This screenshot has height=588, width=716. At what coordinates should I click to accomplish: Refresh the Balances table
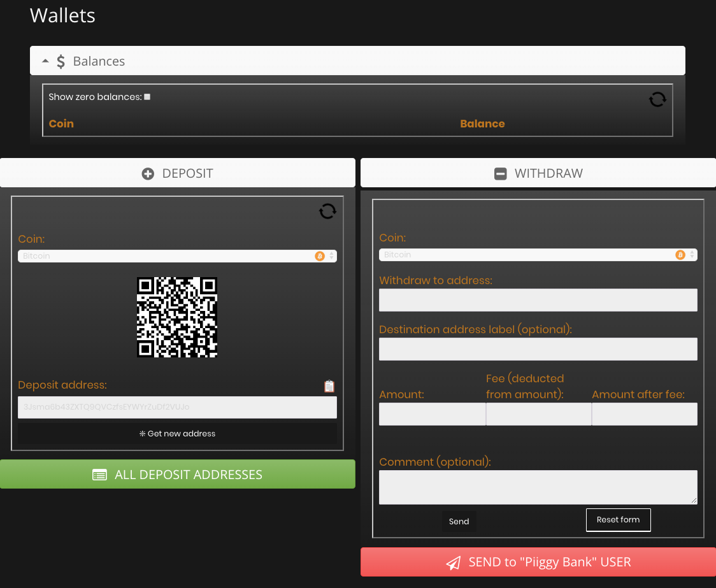pos(657,99)
